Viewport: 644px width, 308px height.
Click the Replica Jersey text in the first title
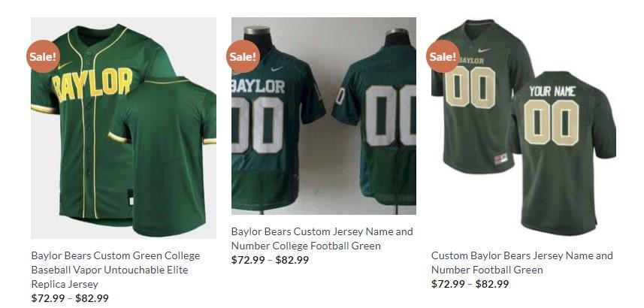coord(64,284)
